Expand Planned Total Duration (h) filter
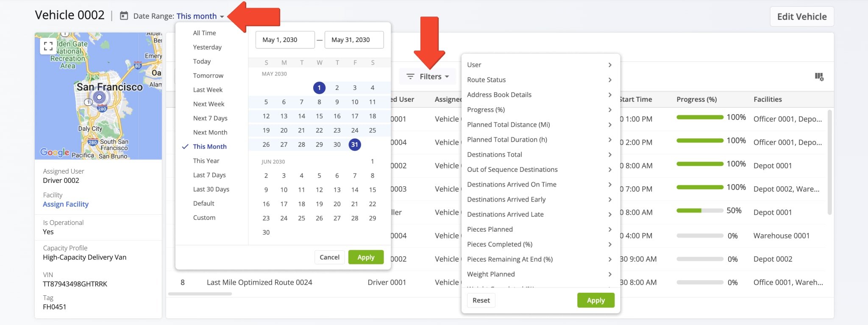This screenshot has width=868, height=325. point(539,140)
